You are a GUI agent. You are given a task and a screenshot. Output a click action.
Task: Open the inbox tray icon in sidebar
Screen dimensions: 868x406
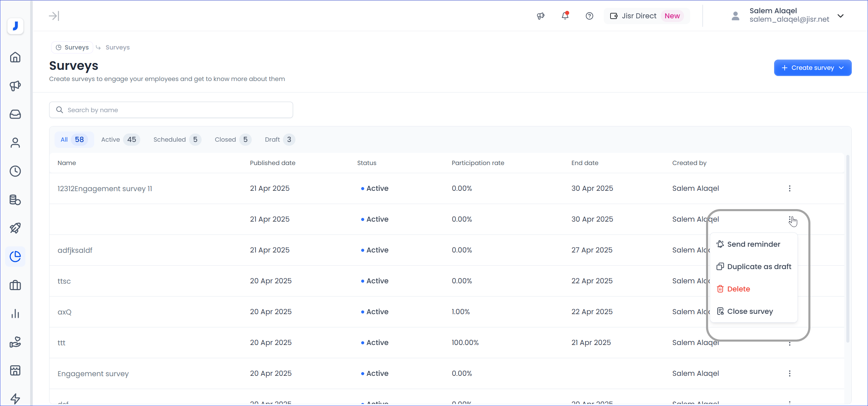pyautogui.click(x=15, y=114)
